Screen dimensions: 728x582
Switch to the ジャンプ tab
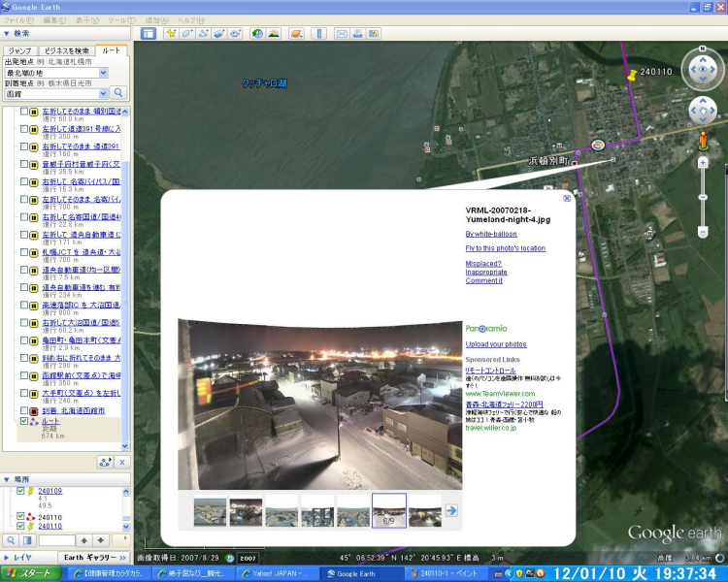tap(20, 50)
